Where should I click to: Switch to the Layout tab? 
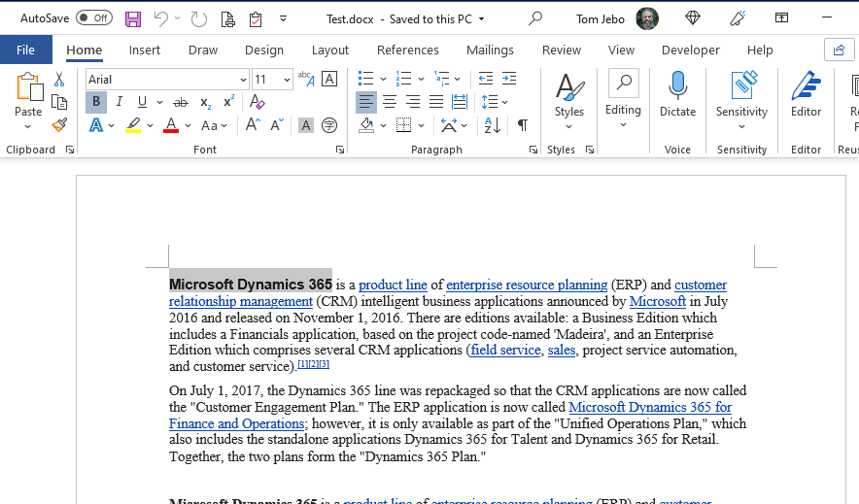330,50
